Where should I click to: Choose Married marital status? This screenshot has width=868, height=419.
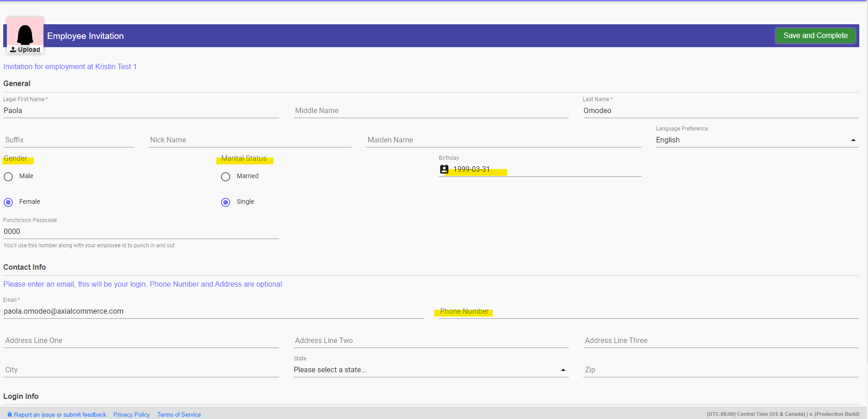click(x=226, y=177)
